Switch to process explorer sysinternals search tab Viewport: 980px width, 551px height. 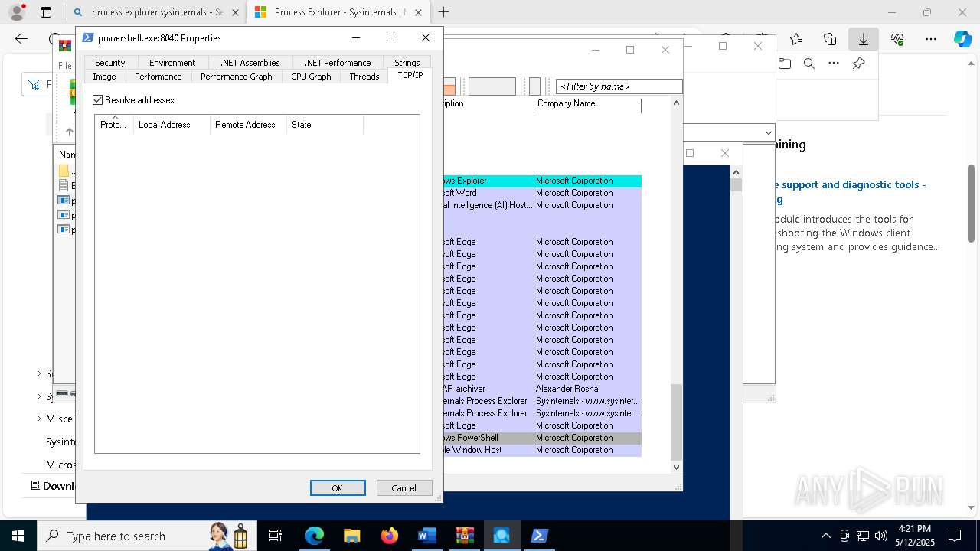pos(157,12)
